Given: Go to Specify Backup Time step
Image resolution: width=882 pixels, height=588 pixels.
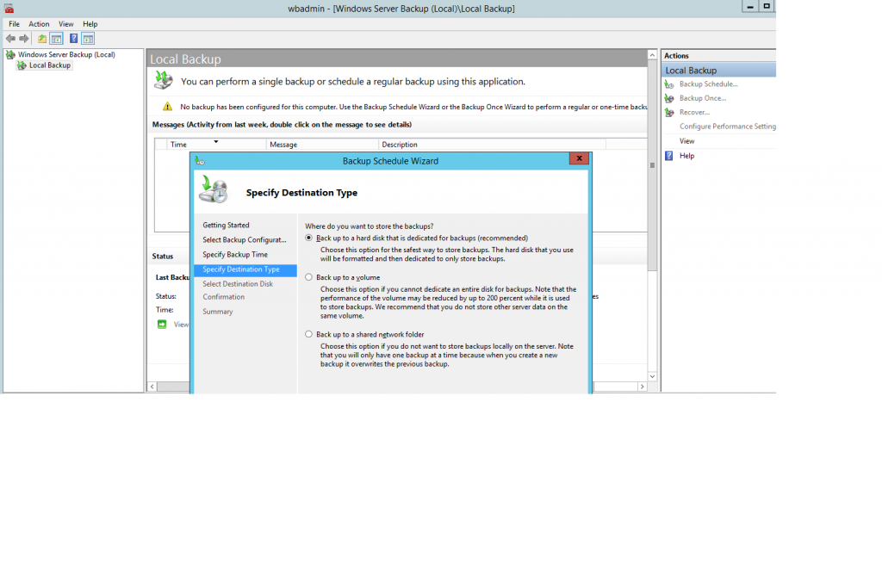Looking at the screenshot, I should [x=235, y=255].
